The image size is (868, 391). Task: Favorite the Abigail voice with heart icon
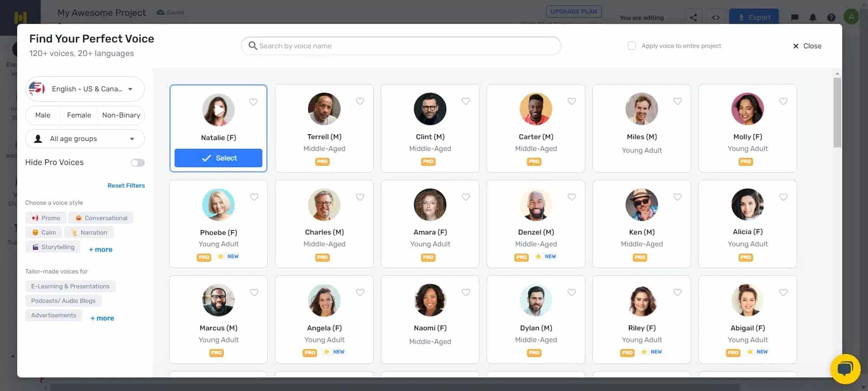click(x=783, y=292)
